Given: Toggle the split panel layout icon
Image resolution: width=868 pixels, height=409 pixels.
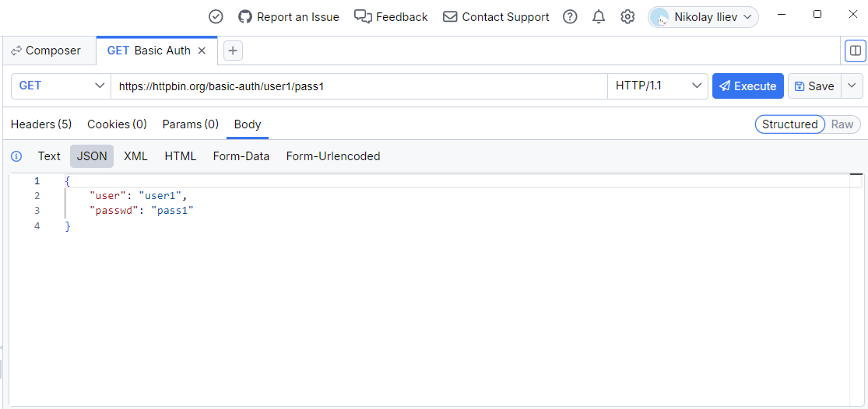Looking at the screenshot, I should tap(856, 51).
